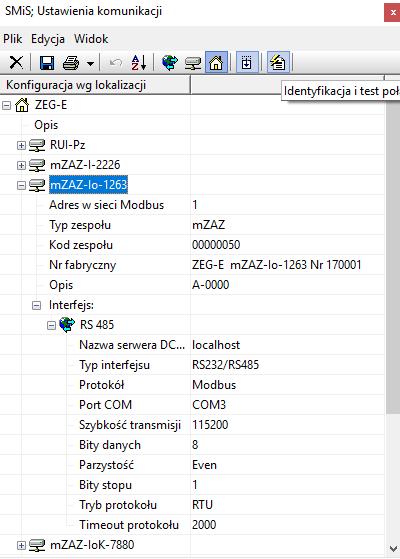Click the network device view icon
This screenshot has height=559, width=400.
click(x=193, y=63)
